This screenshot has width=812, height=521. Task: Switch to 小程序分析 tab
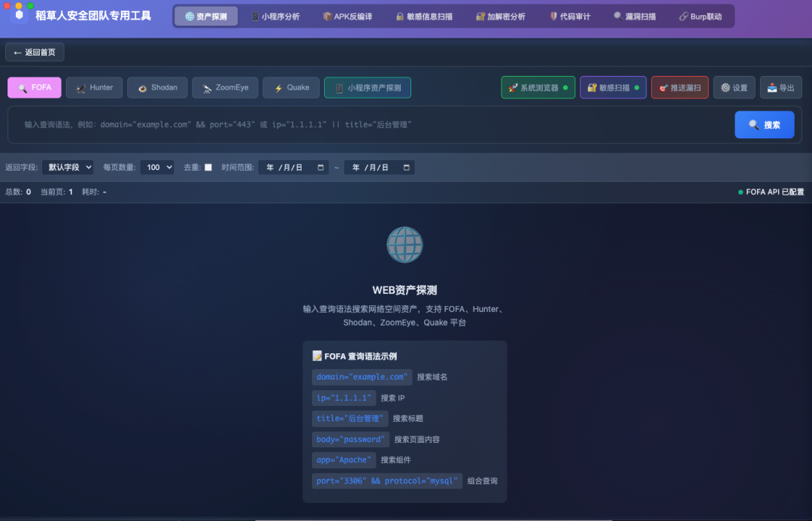(275, 16)
